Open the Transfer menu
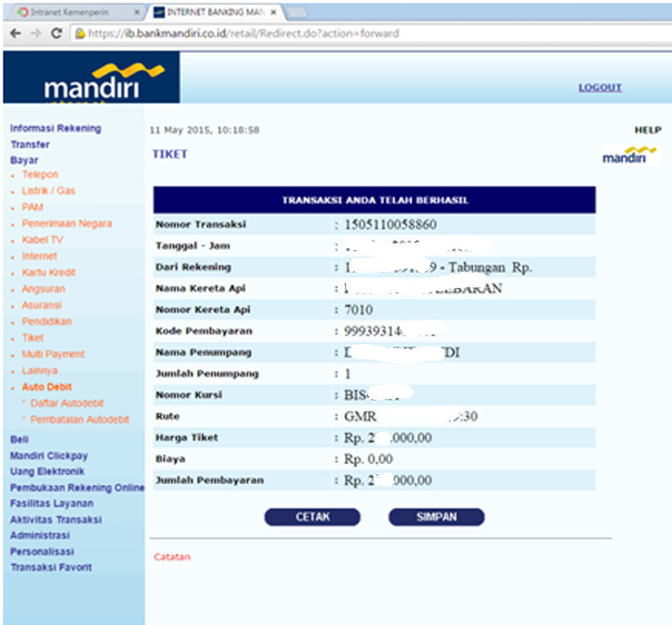This screenshot has height=625, width=672. click(x=30, y=144)
